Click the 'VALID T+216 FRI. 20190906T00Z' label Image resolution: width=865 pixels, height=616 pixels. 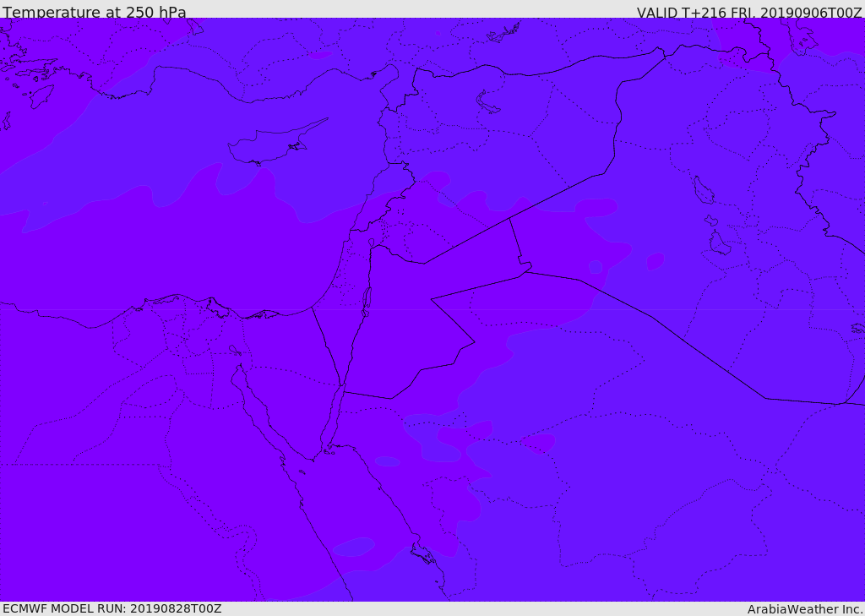pyautogui.click(x=749, y=12)
